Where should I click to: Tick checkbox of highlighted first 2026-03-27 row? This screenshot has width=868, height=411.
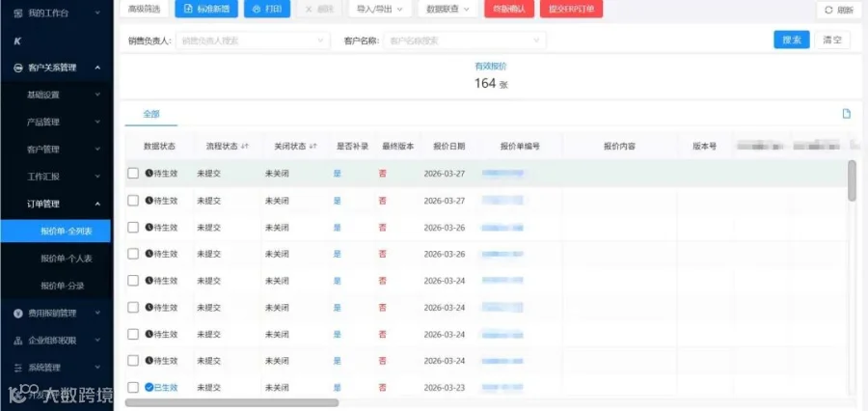[x=133, y=174]
